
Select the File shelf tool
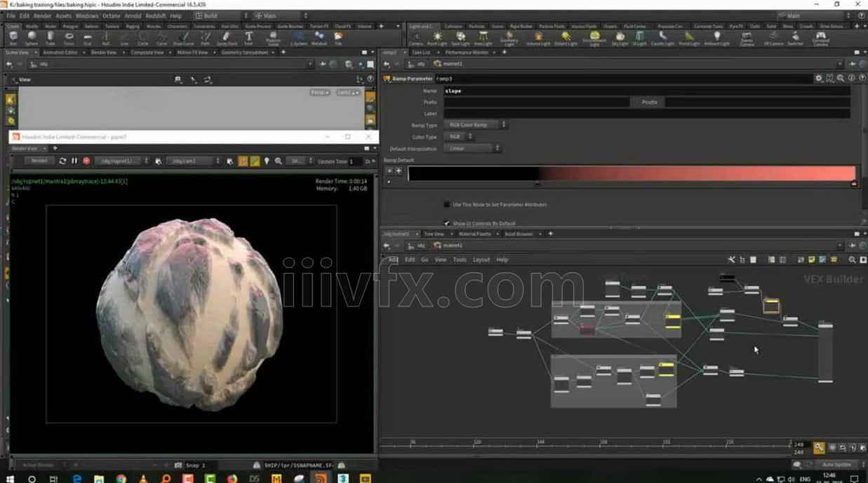click(338, 37)
